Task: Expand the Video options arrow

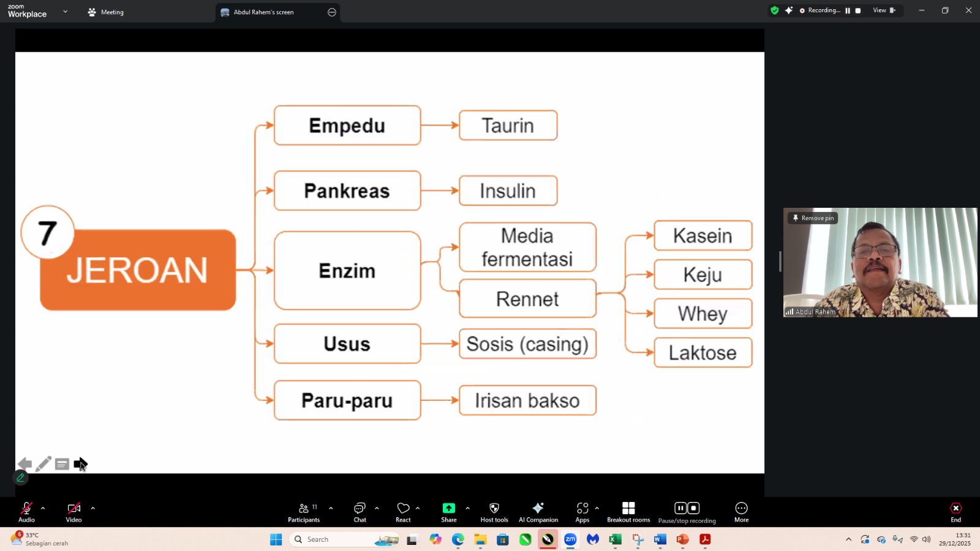Action: tap(93, 508)
